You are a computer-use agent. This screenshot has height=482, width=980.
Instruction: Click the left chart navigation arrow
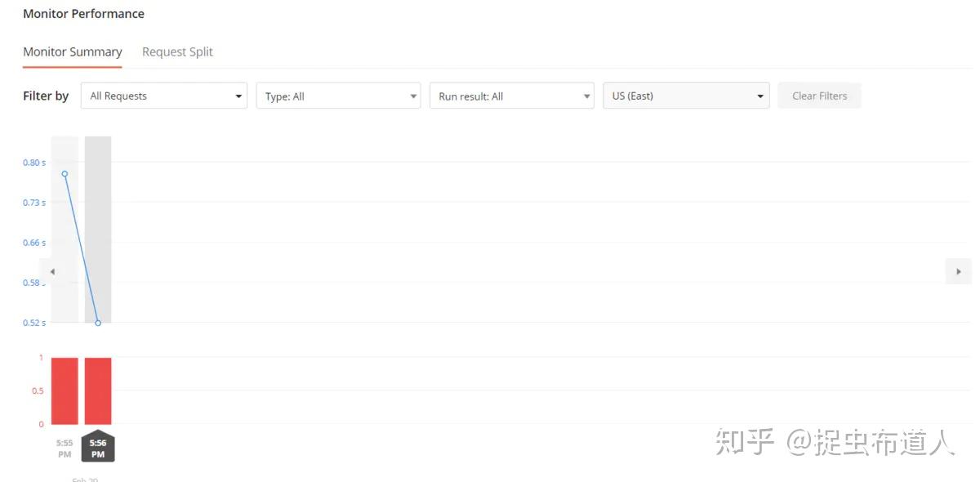pyautogui.click(x=52, y=271)
